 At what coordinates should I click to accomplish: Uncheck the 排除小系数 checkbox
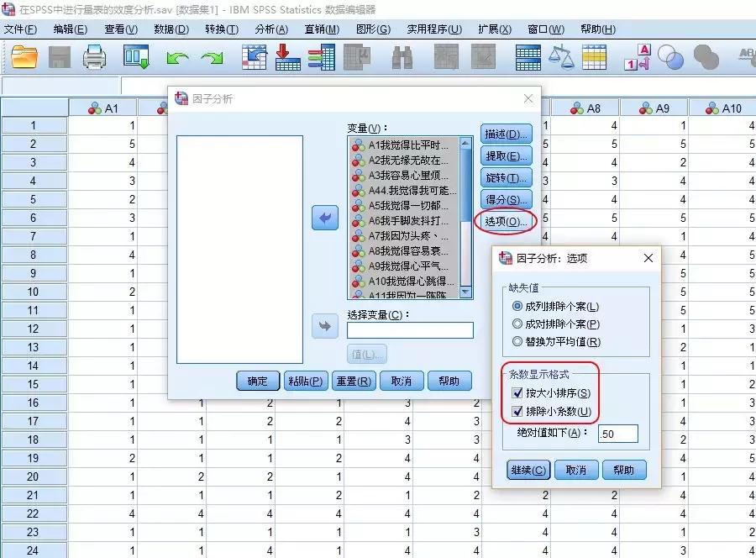point(518,409)
